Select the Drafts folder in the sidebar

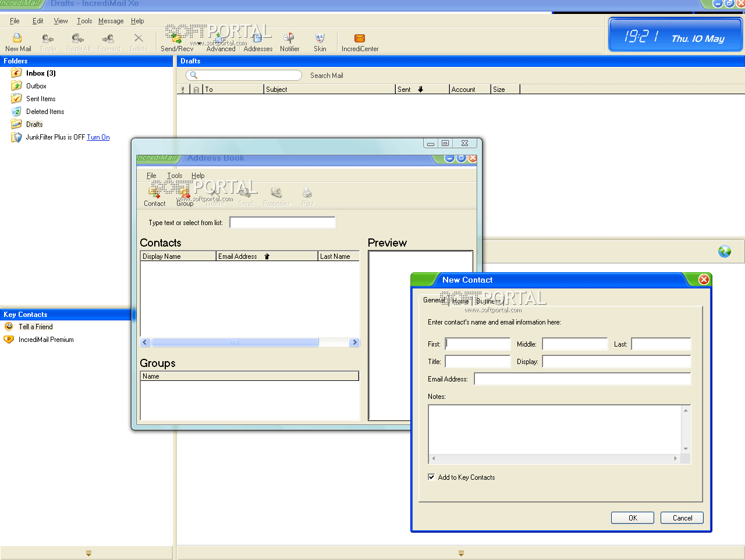[x=34, y=124]
